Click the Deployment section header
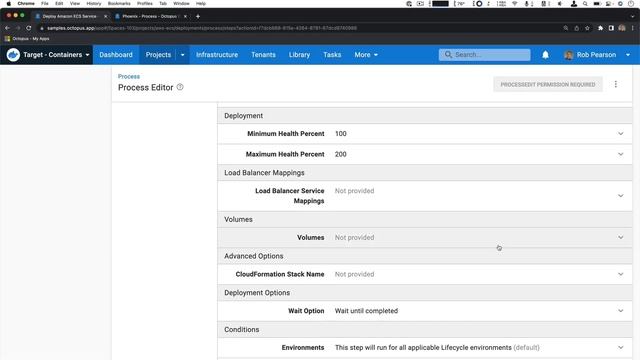 424,116
